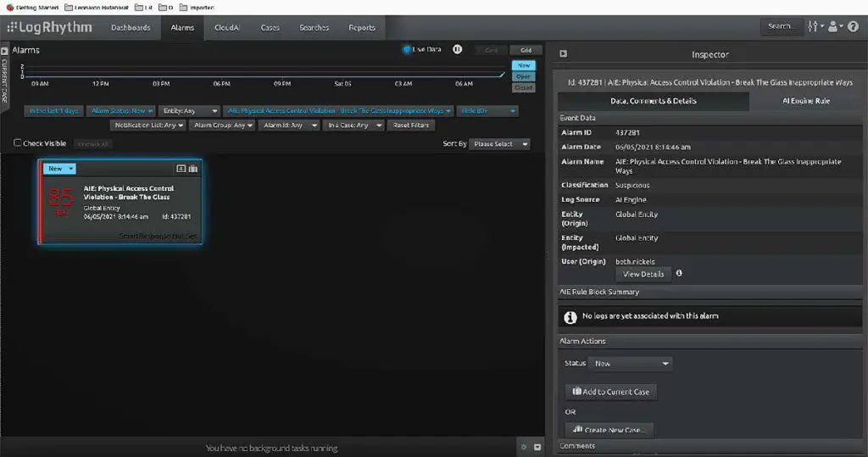Open the Imported bookmarks folder
Viewport: 868px width, 457px height.
click(197, 7)
